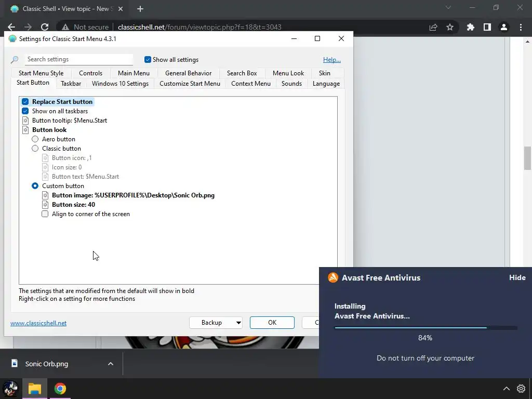The image size is (532, 399).
Task: Open Google Chrome from the taskbar
Action: (60, 389)
